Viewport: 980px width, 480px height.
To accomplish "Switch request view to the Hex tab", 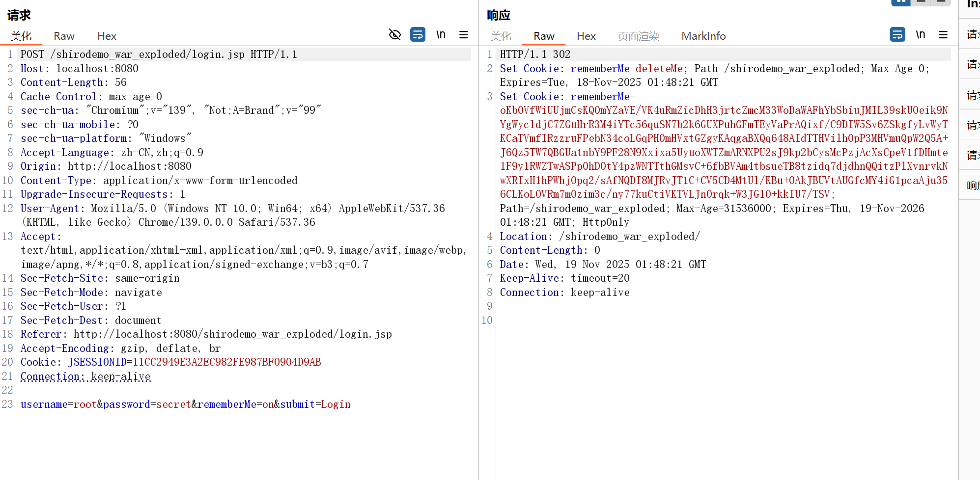I will (107, 36).
